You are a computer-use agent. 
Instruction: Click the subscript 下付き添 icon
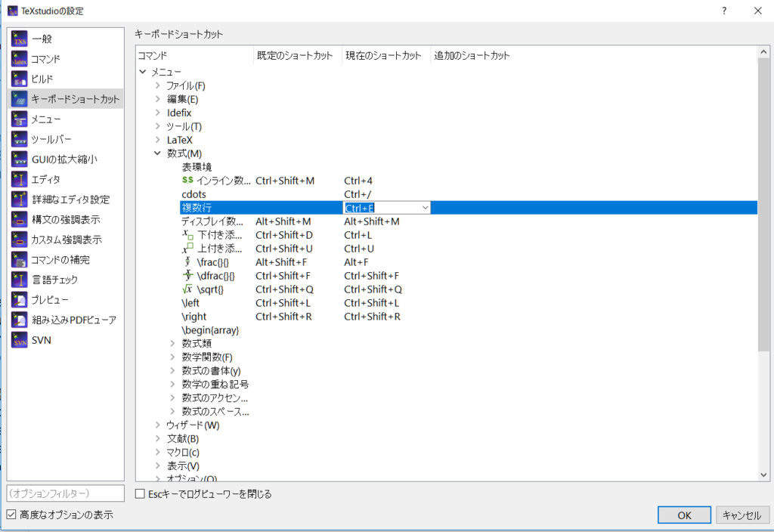click(x=187, y=235)
